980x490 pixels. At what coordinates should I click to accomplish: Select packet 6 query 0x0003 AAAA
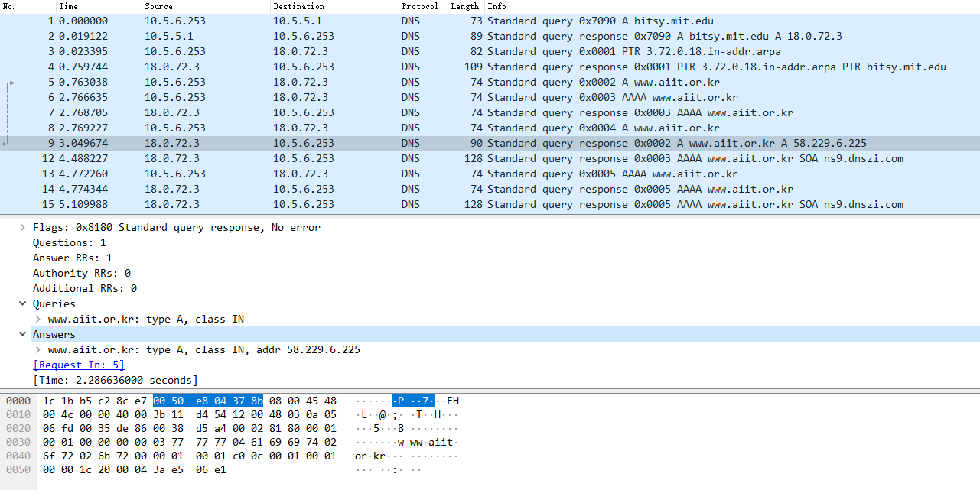tap(490, 97)
